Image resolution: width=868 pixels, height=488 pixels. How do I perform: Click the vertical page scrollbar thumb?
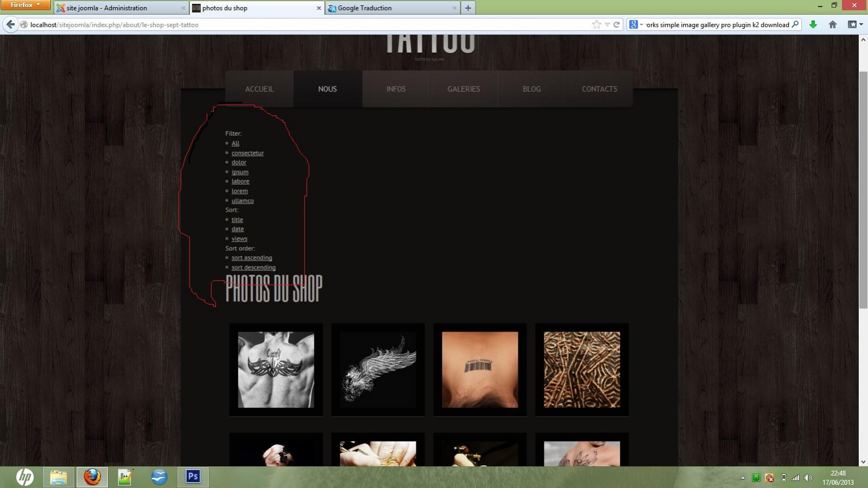[863, 190]
